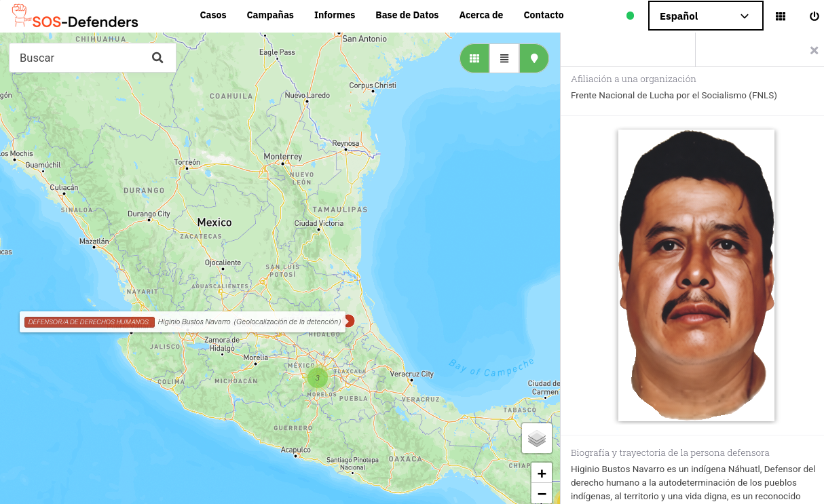
Task: Open the map layers selector
Action: point(537,439)
